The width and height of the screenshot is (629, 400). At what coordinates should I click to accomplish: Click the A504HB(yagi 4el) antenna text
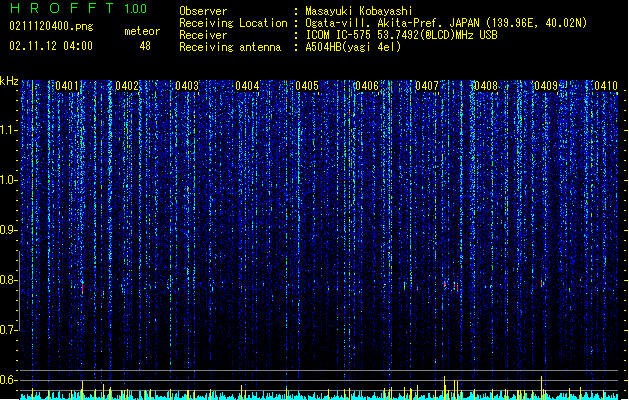pyautogui.click(x=353, y=47)
